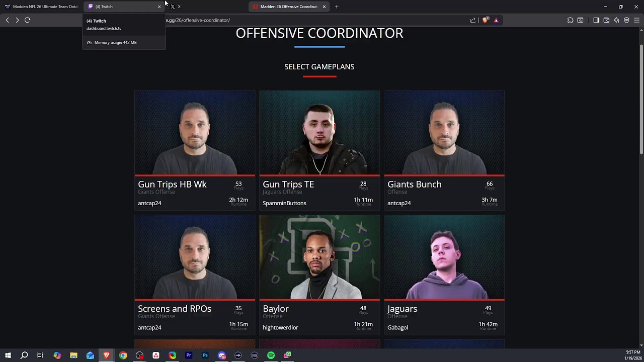644x362 pixels.
Task: Open a new tab with plus button
Action: click(x=337, y=7)
